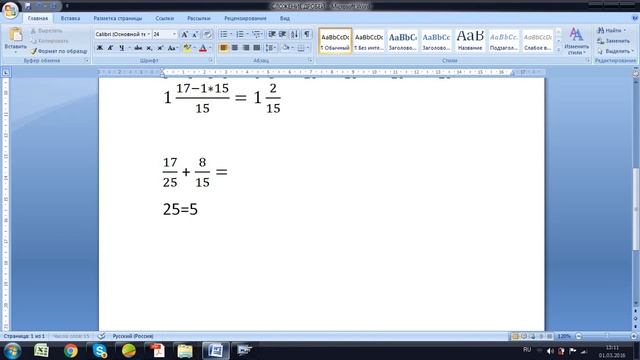Image resolution: width=640 pixels, height=360 pixels.
Task: Apply the Обычный style
Action: (x=335, y=41)
